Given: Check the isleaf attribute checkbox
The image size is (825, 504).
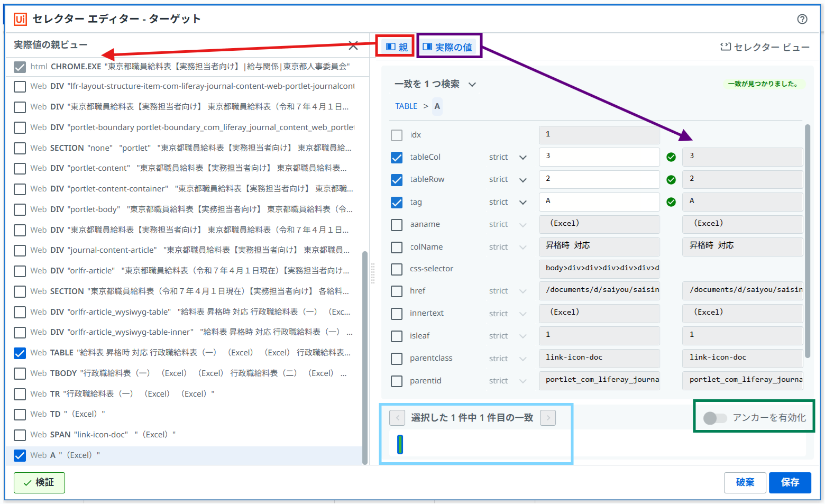Looking at the screenshot, I should (x=397, y=336).
